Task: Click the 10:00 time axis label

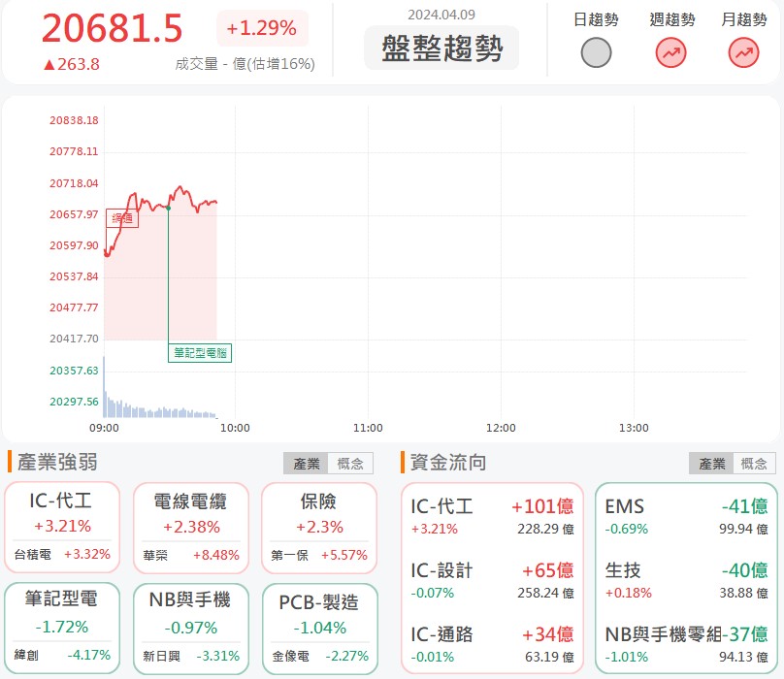Action: pyautogui.click(x=235, y=428)
